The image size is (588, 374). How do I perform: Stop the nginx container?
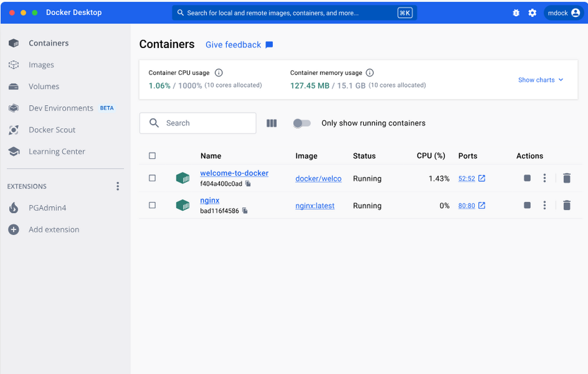(x=527, y=205)
